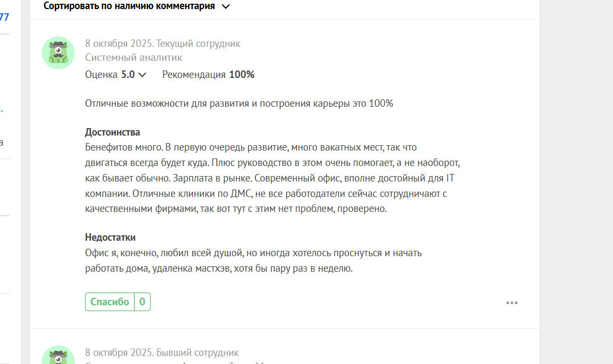Expand the Оценка 5.0 rating chevron

click(x=142, y=75)
